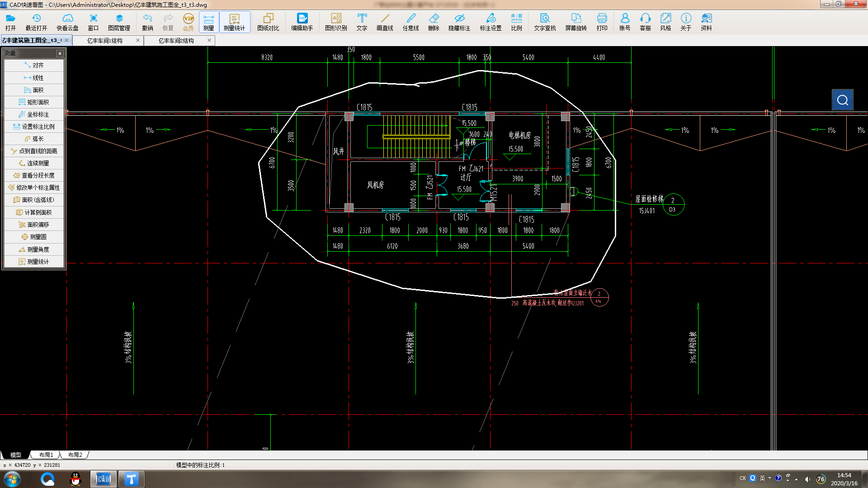Click the 屏幕旋转 screen rotate icon

576,21
